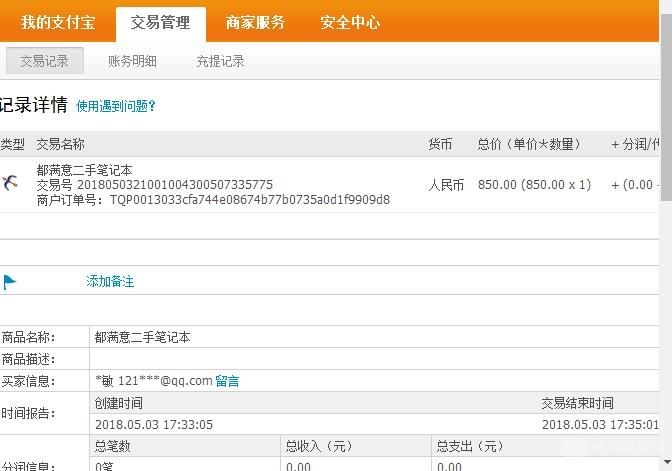
Task: Click the vertical scrollbar thumb
Action: pyautogui.click(x=666, y=107)
